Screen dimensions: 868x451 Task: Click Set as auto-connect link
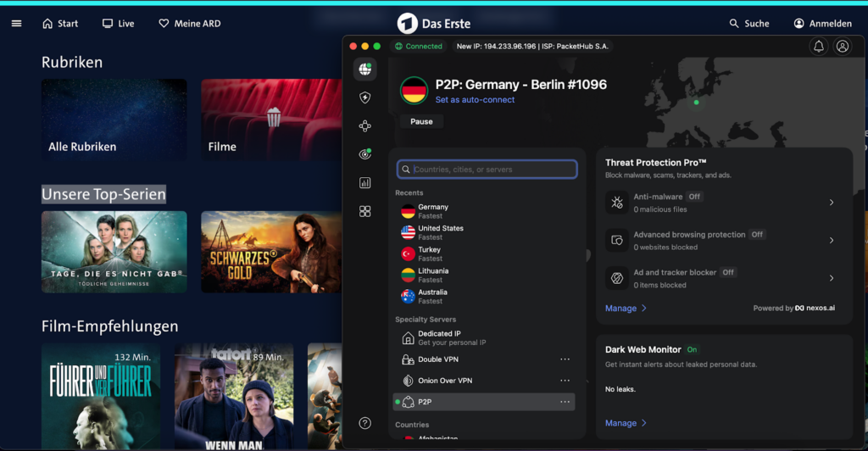(475, 100)
